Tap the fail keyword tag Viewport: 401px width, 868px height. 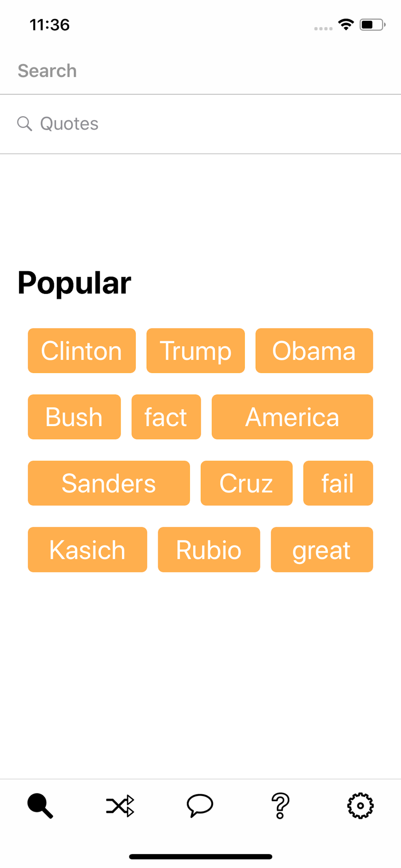[x=338, y=483]
